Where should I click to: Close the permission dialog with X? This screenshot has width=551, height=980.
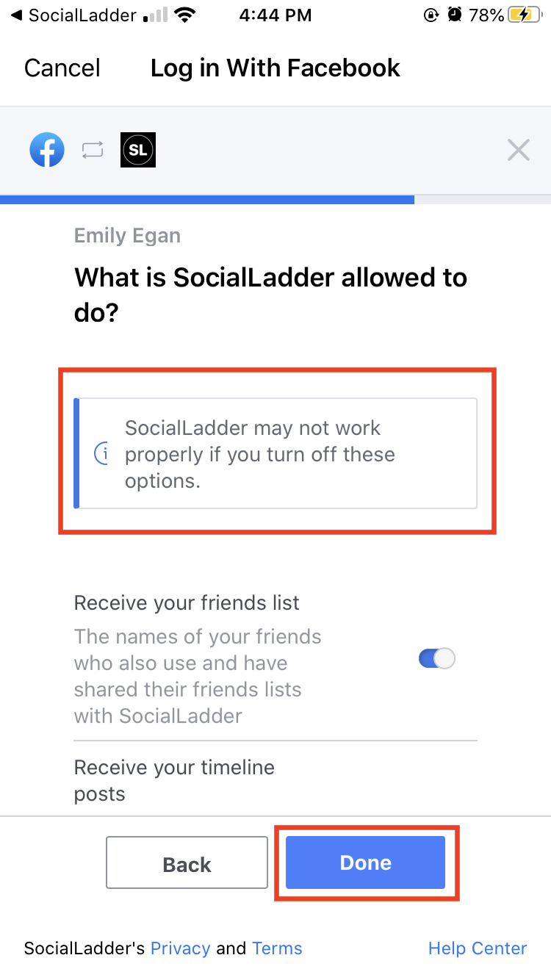click(x=519, y=151)
